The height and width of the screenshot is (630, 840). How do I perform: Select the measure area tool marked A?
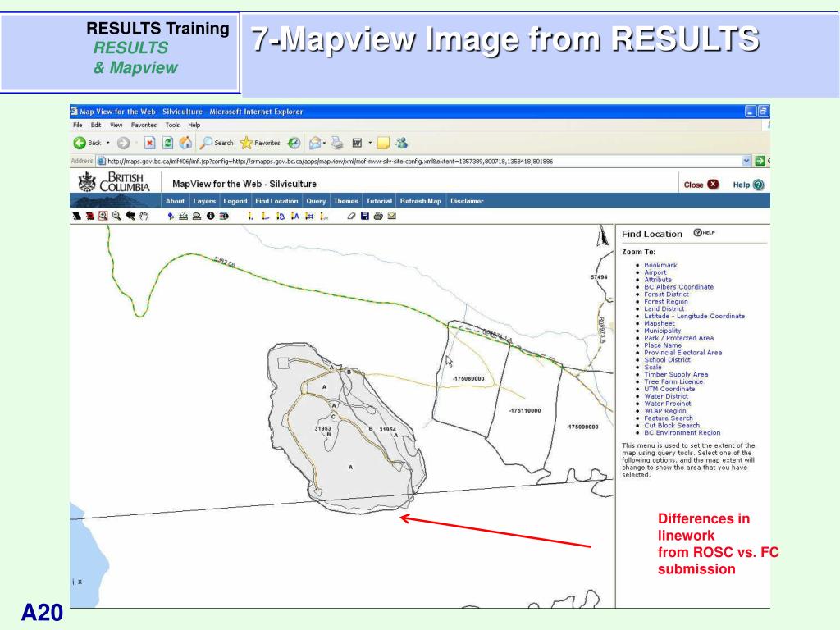[x=294, y=216]
